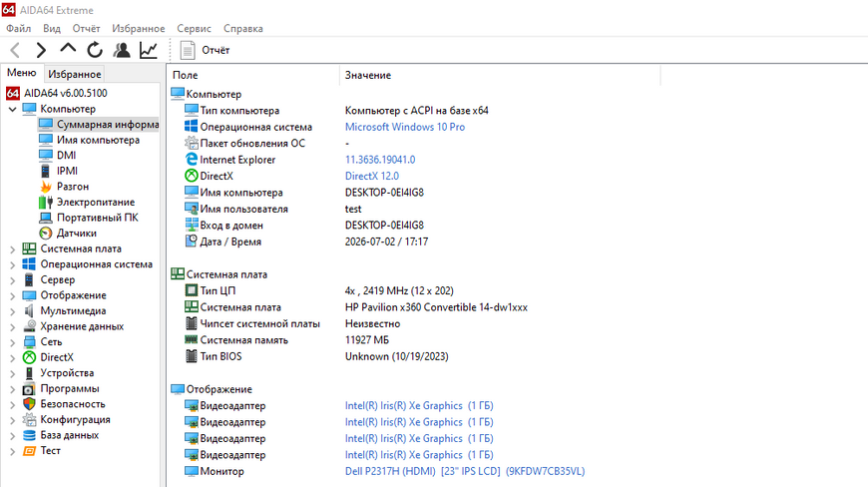Viewport: 868px width, 487px height.
Task: Click the Тест icon in sidebar
Action: (29, 450)
